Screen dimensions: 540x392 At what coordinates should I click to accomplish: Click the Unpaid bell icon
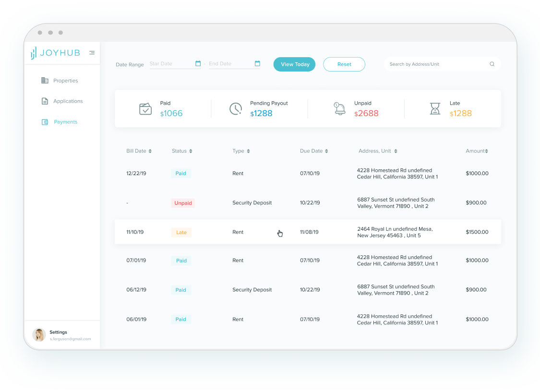point(339,108)
